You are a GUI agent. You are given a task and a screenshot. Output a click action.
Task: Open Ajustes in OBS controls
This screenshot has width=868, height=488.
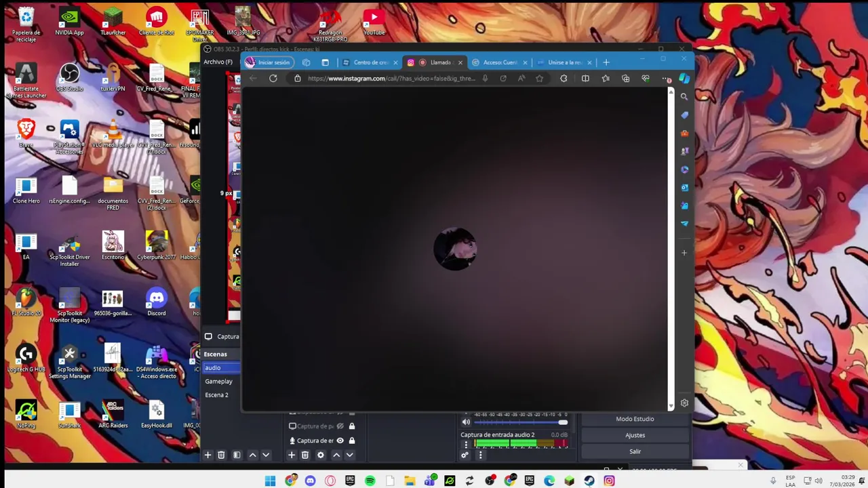coord(635,435)
